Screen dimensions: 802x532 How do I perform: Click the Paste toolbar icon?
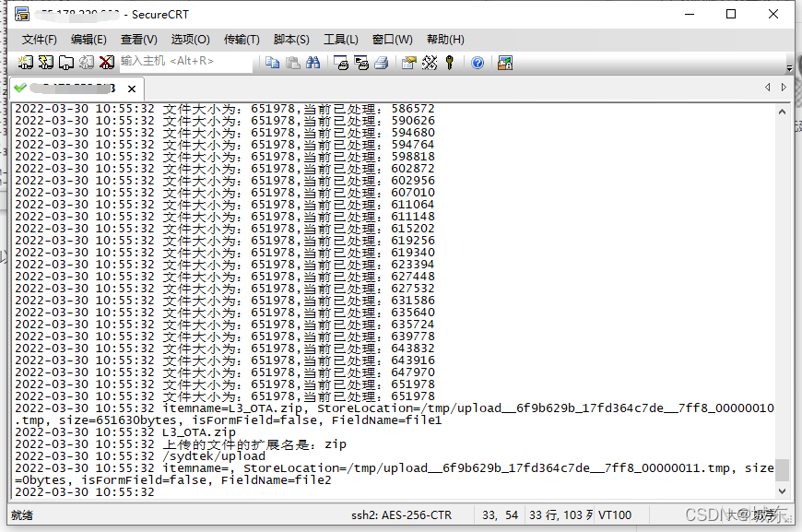click(292, 63)
